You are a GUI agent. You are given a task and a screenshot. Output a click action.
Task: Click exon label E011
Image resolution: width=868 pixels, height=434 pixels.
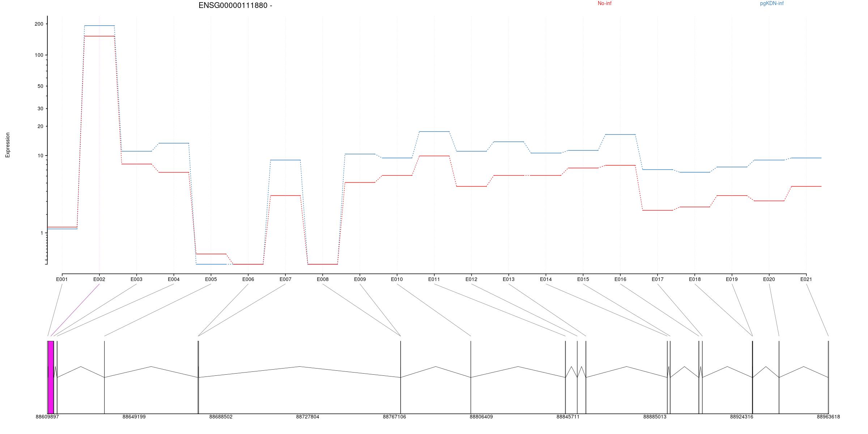coord(434,279)
